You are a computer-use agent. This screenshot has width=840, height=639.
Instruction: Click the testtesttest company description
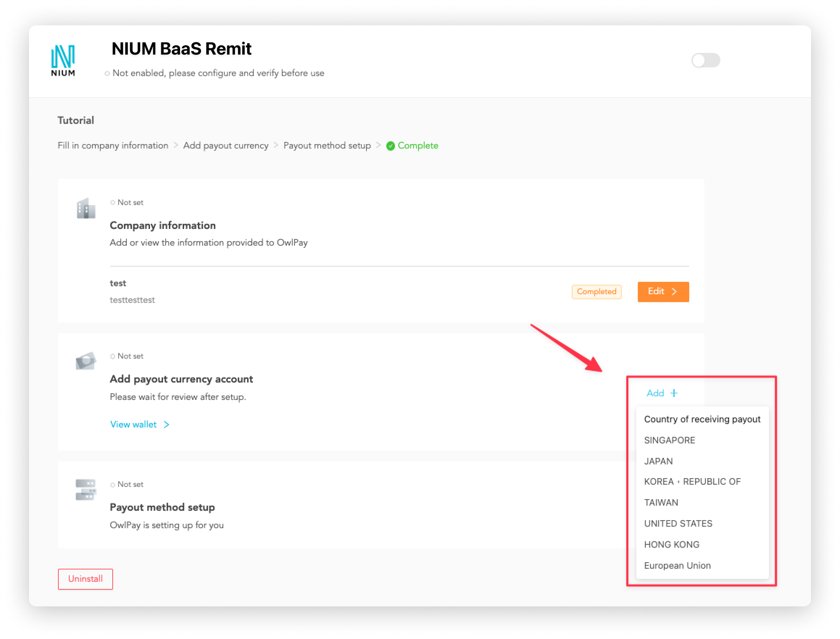pos(132,300)
